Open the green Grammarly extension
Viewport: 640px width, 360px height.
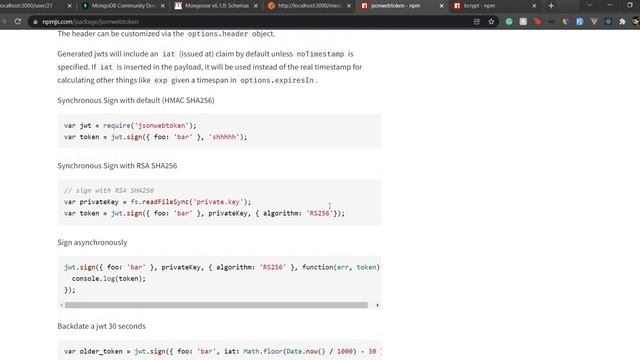[509, 22]
